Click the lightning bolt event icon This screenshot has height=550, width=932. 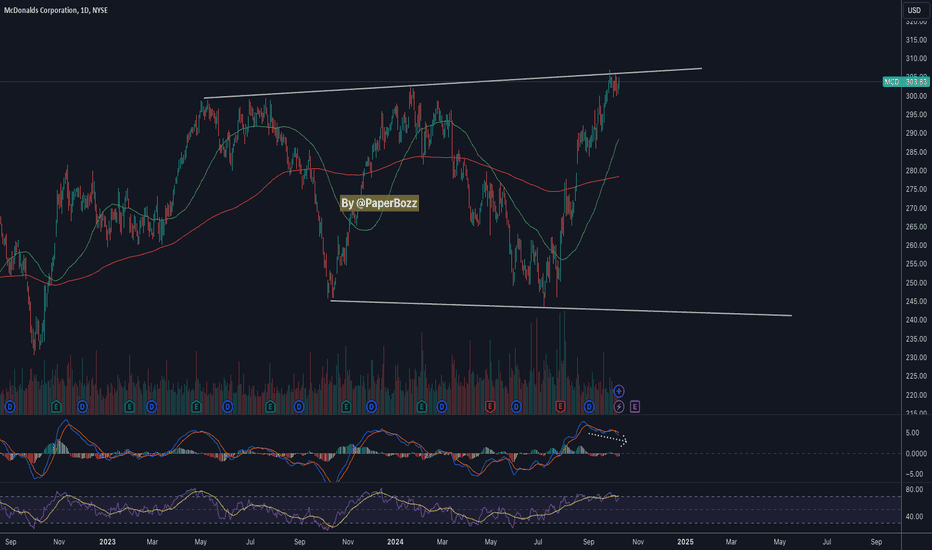coord(619,407)
